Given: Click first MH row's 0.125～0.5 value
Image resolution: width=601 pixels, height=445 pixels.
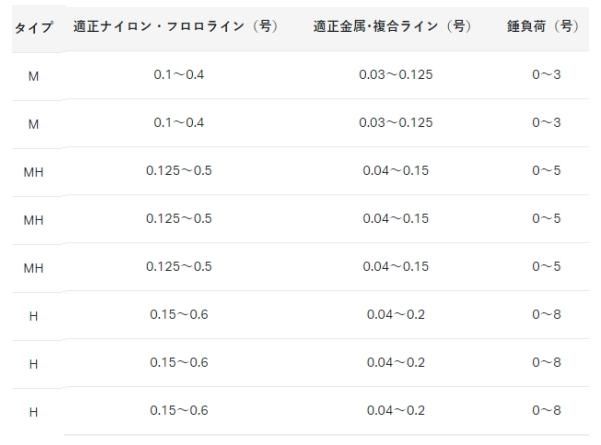Looking at the screenshot, I should tap(179, 170).
